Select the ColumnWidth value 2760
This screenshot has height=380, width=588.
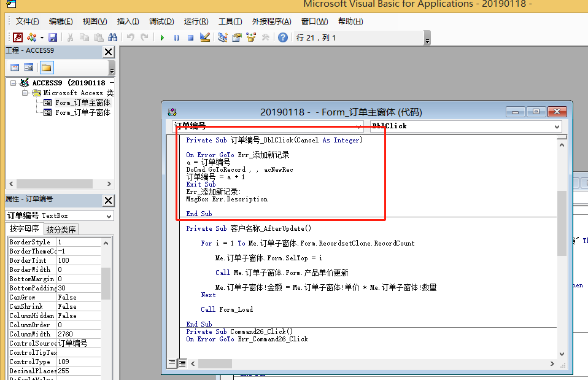(79, 334)
